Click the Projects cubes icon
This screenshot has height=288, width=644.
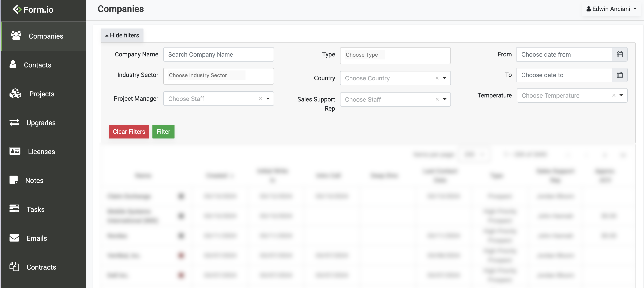point(15,94)
